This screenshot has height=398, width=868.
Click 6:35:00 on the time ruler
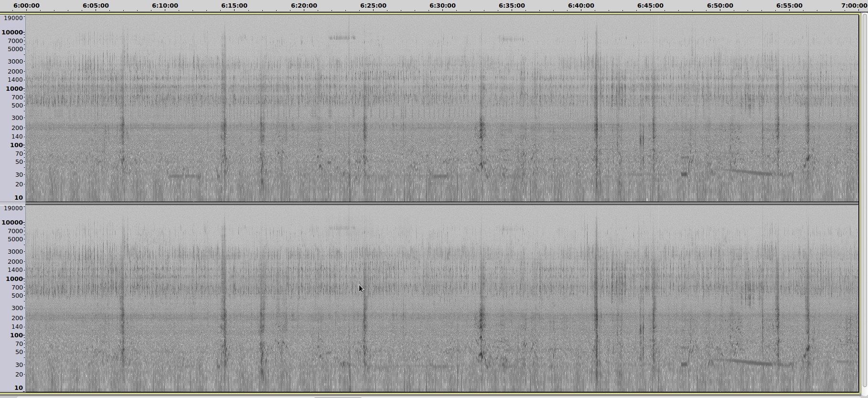point(512,6)
